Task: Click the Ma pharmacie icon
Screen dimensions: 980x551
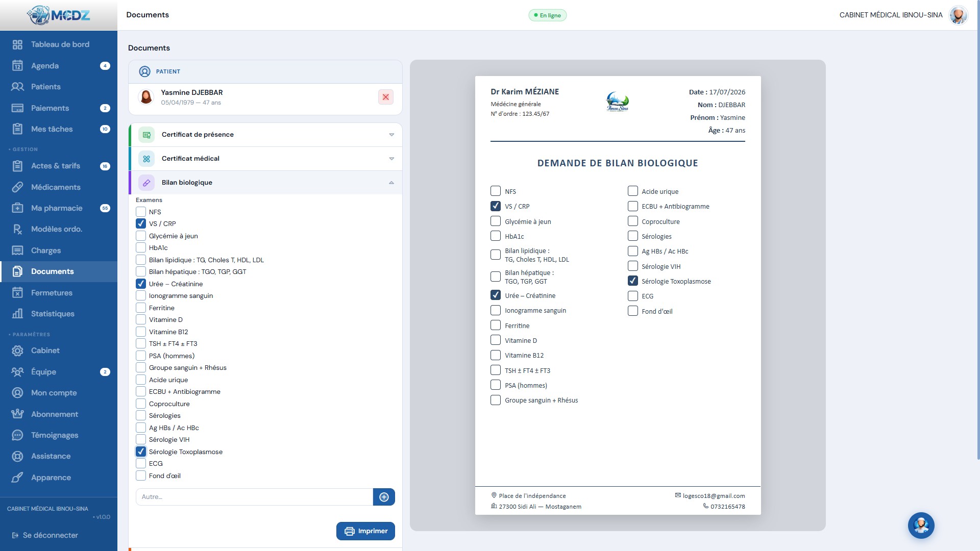Action: [x=17, y=208]
